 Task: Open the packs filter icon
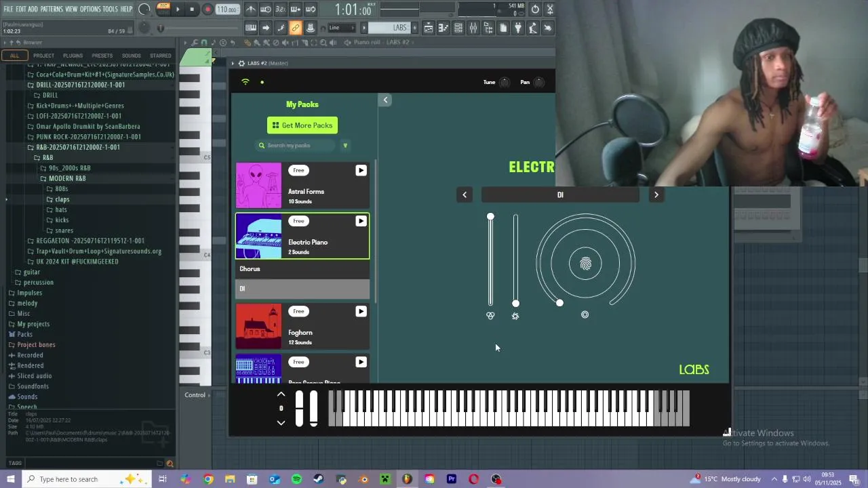pyautogui.click(x=345, y=146)
